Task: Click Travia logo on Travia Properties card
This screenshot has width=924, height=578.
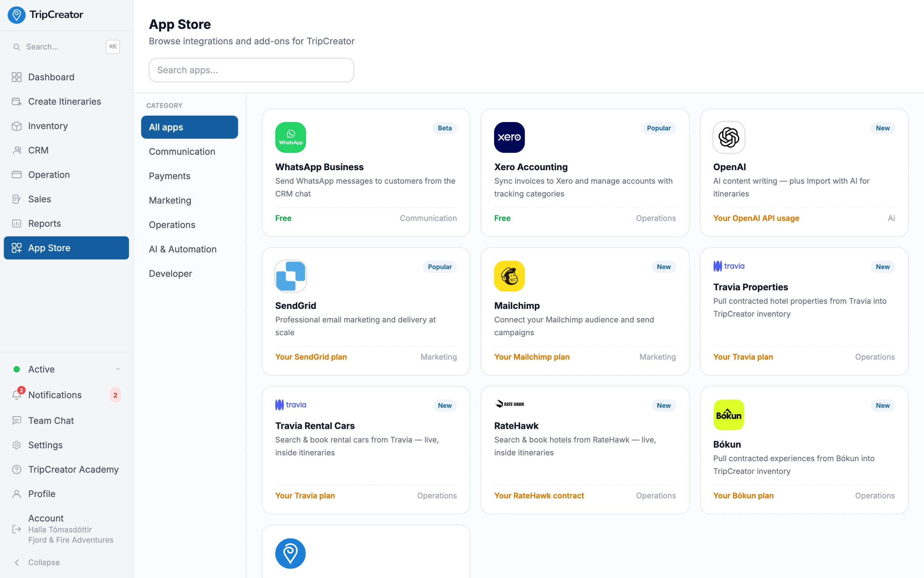Action: tap(728, 266)
